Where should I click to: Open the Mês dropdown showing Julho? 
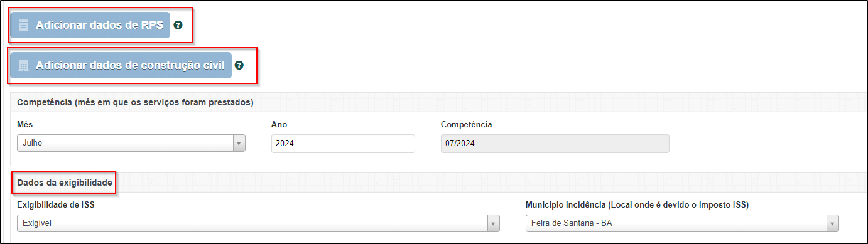pos(131,143)
